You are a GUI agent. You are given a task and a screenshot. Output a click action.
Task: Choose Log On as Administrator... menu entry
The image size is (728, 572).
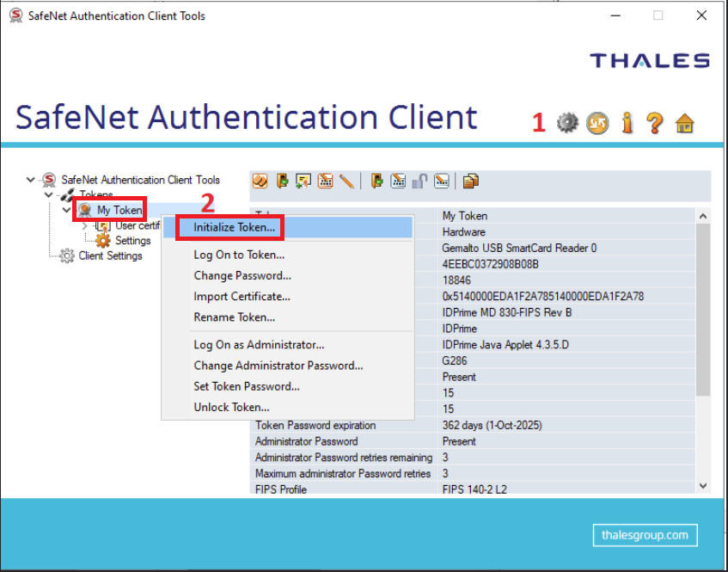pos(288,345)
